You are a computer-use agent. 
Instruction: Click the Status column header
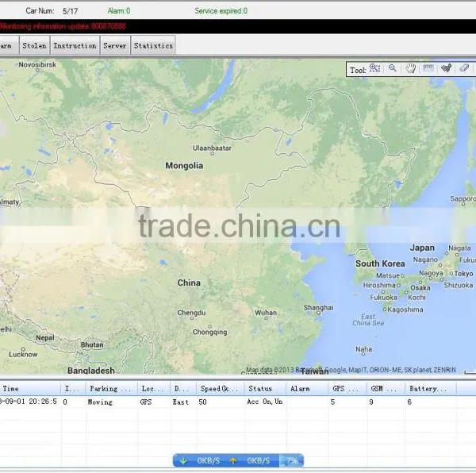pos(265,389)
